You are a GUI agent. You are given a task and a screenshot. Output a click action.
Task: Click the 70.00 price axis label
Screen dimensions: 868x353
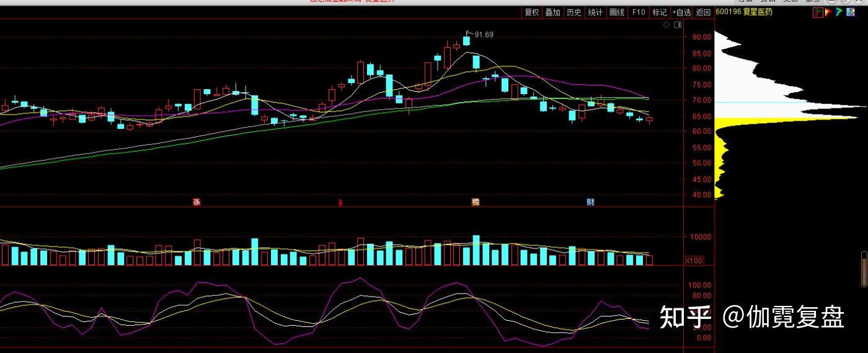(702, 100)
